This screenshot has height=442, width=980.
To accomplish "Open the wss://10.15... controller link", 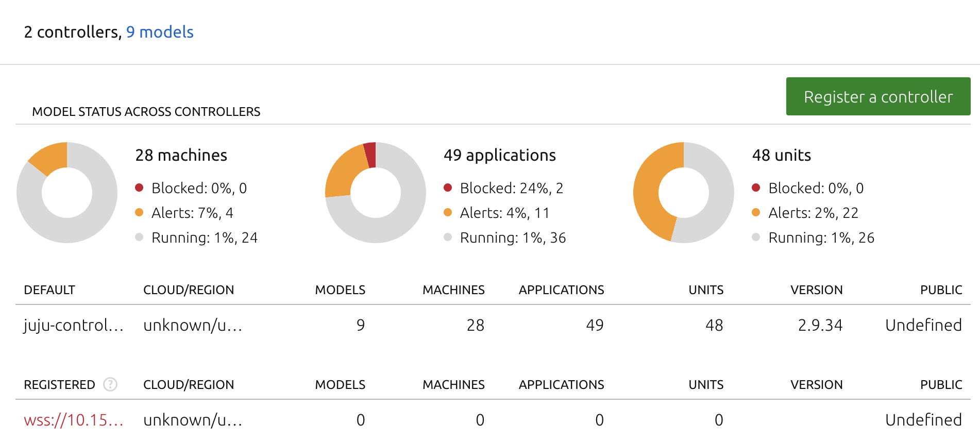I will coord(74,419).
